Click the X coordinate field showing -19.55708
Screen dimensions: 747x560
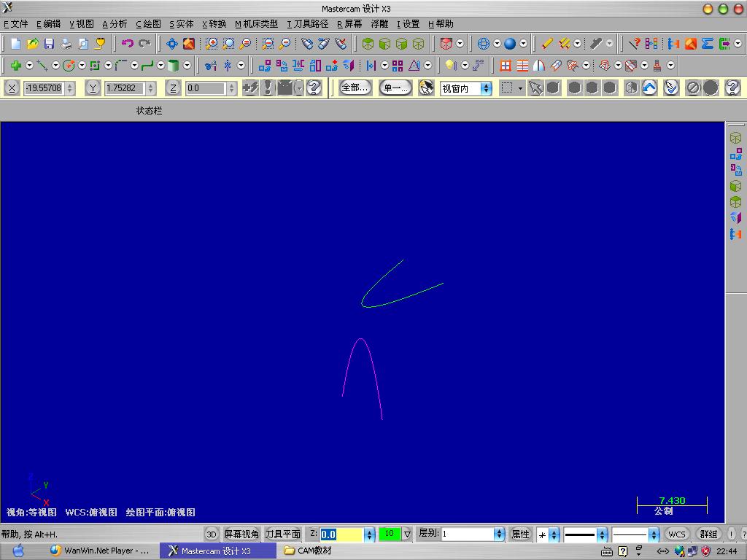pos(44,88)
